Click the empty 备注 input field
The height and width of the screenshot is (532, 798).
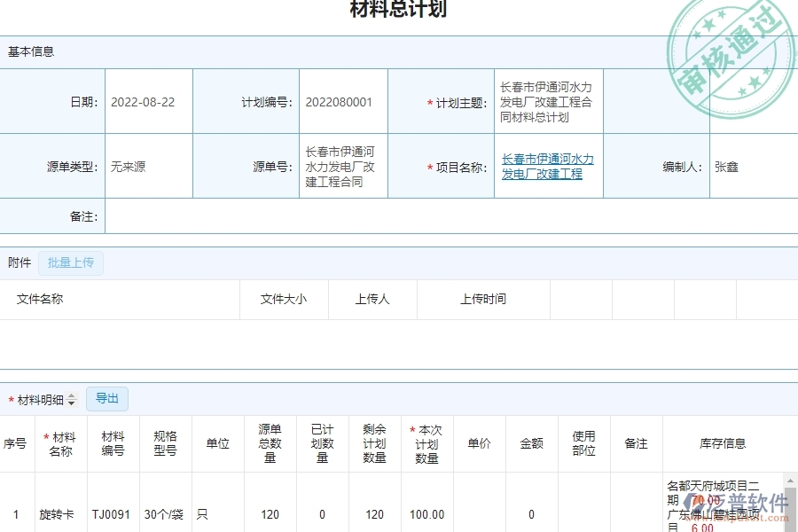[443, 216]
